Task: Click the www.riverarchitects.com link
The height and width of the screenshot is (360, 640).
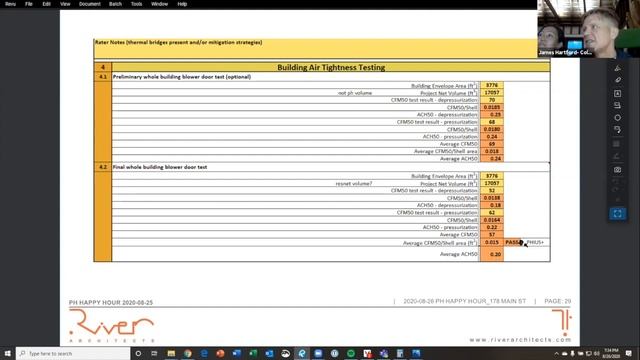Action: point(520,340)
